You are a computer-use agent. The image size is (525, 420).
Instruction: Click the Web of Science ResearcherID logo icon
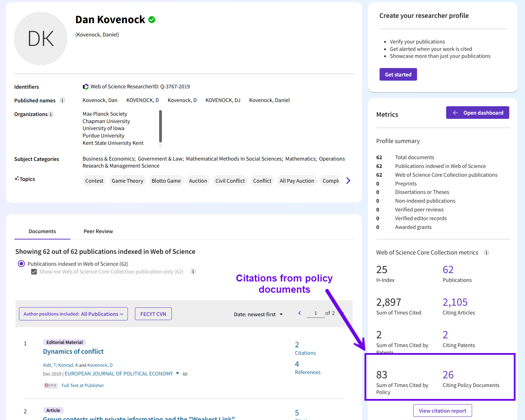click(x=86, y=87)
